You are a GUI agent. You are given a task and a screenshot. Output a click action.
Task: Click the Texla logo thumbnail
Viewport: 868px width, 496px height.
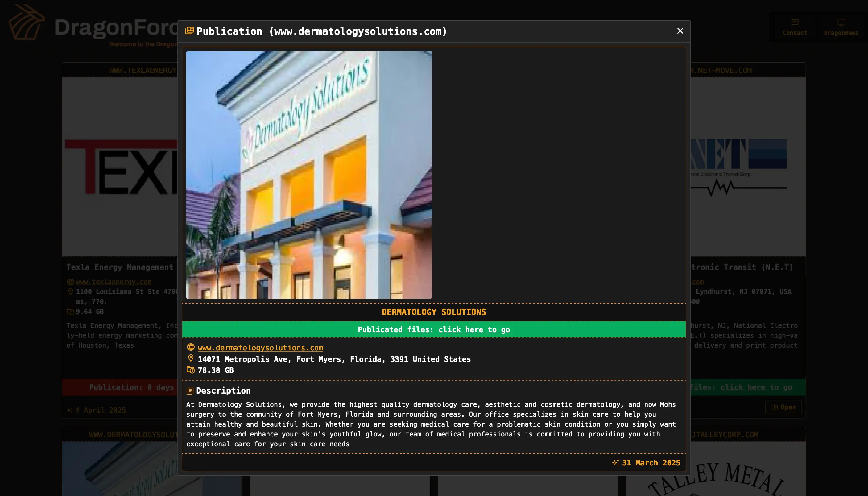tap(121, 167)
